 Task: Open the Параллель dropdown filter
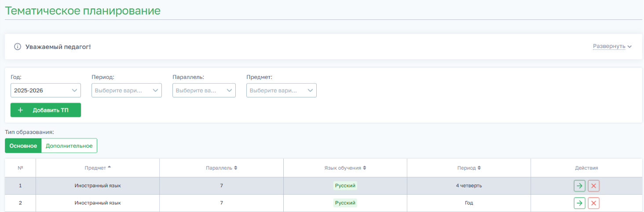pyautogui.click(x=204, y=90)
